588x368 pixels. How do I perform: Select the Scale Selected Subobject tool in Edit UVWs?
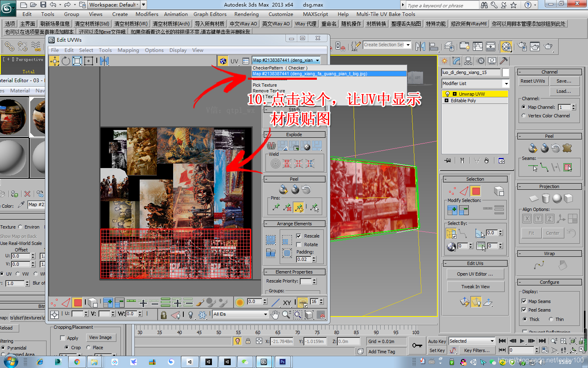click(x=77, y=61)
